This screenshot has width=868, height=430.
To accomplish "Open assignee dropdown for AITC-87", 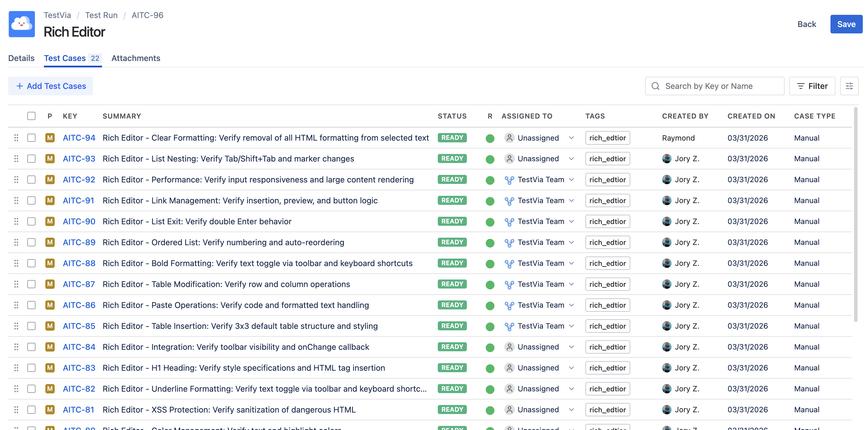I will 571,284.
